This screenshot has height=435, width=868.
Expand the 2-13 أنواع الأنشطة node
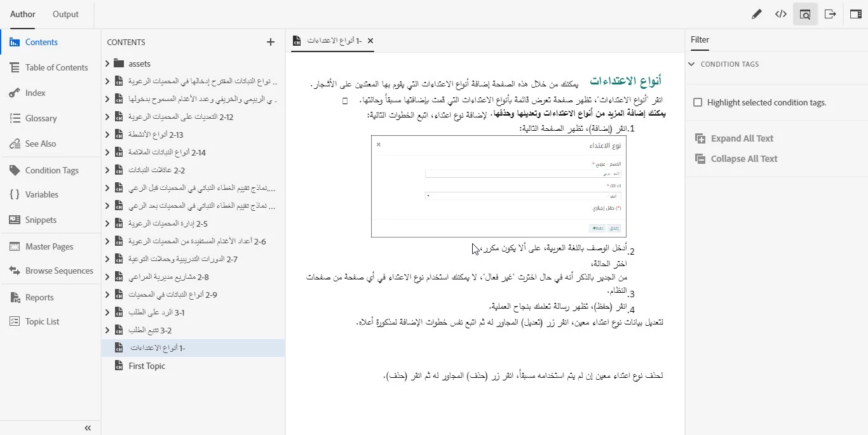(x=107, y=135)
